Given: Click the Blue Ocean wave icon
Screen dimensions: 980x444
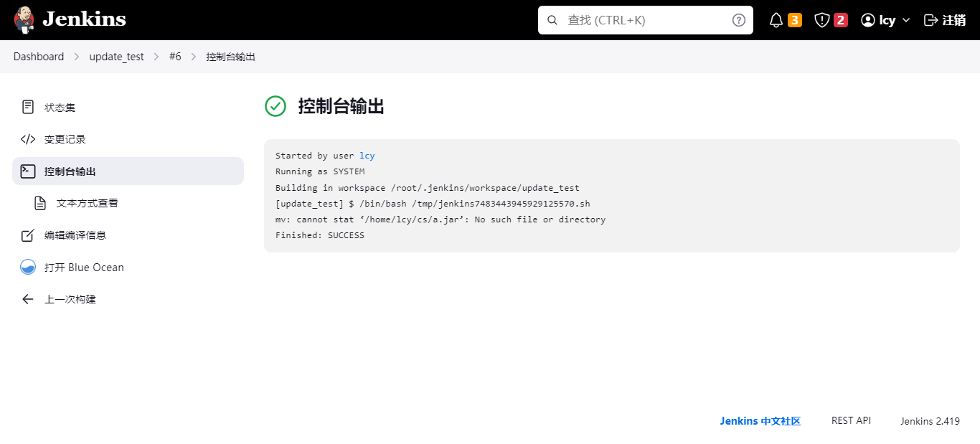Looking at the screenshot, I should 28,267.
